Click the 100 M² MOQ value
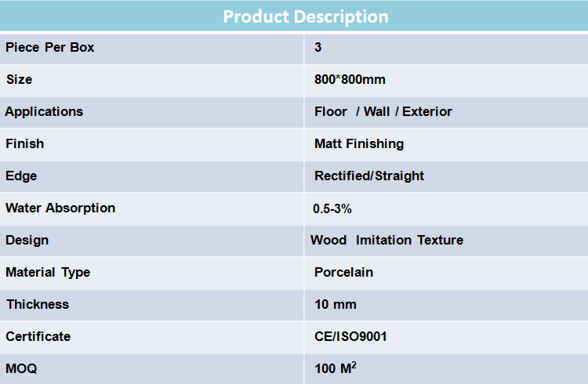The image size is (588, 384). click(336, 368)
